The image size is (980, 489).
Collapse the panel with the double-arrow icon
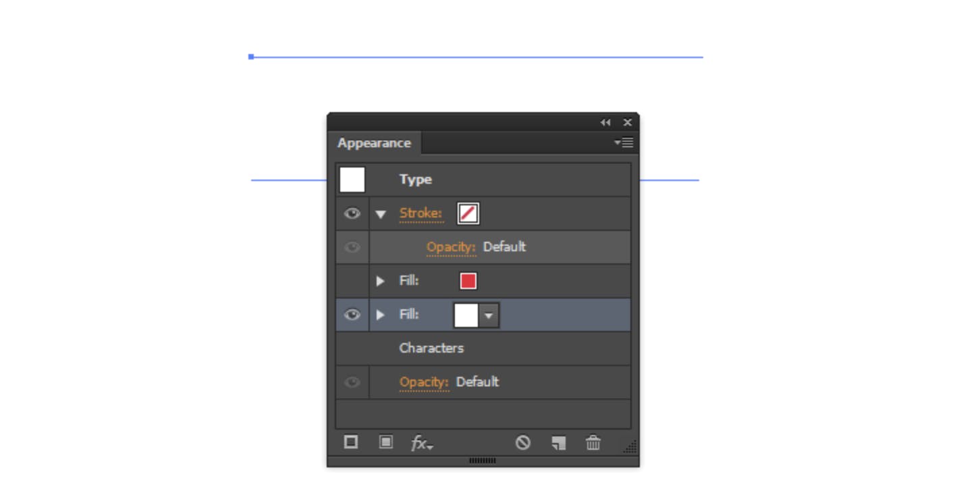tap(605, 122)
